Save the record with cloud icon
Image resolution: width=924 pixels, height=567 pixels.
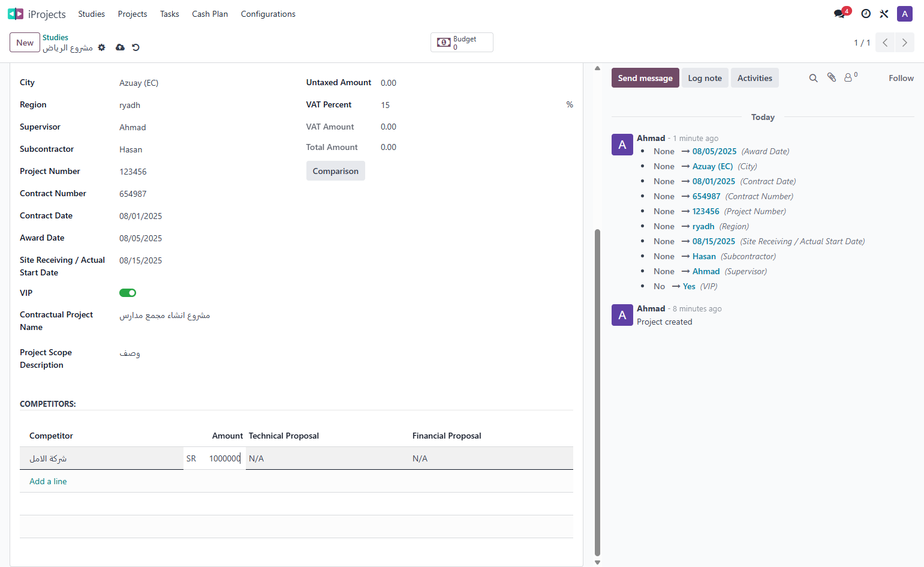(x=120, y=47)
